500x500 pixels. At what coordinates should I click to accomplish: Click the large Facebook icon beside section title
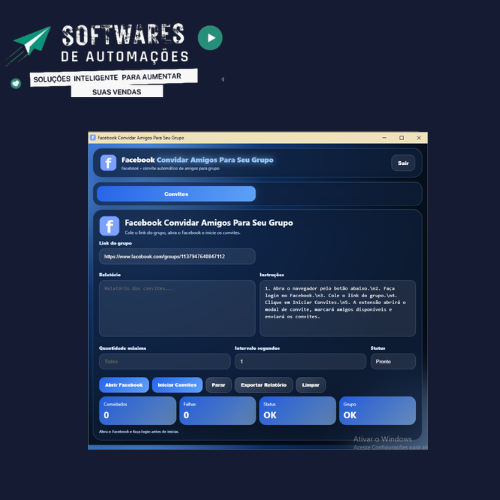(109, 226)
